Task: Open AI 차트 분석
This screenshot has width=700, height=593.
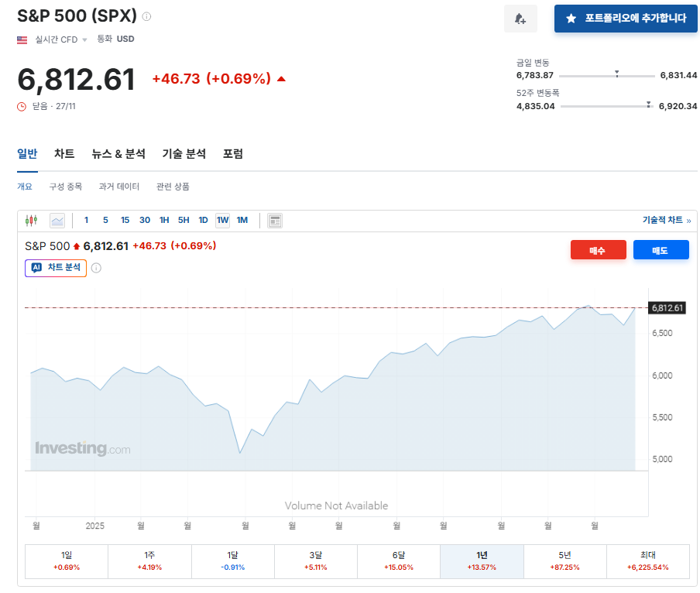Action: 56,268
